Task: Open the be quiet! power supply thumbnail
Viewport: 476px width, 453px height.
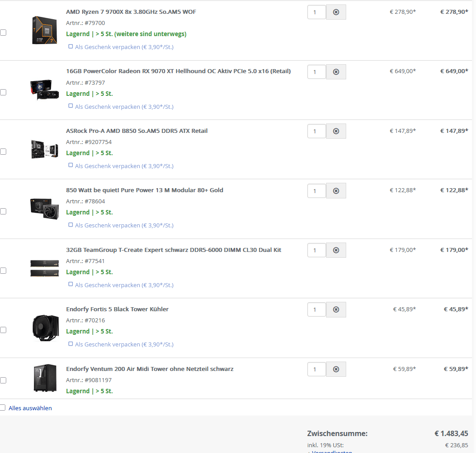Action: [45, 209]
